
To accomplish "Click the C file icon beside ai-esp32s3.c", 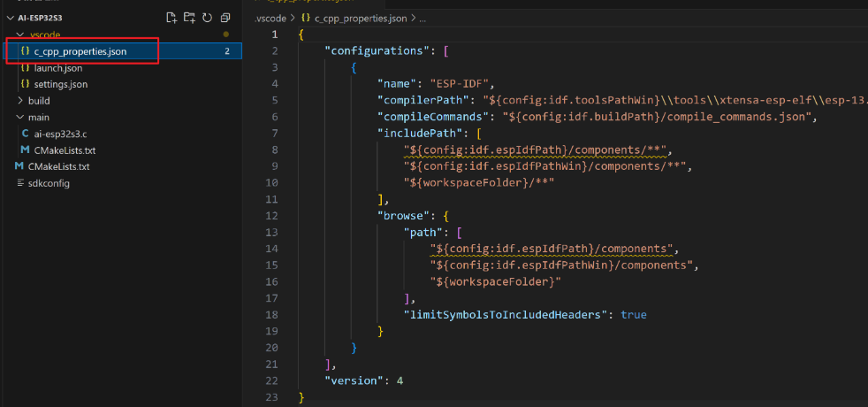I will click(25, 134).
